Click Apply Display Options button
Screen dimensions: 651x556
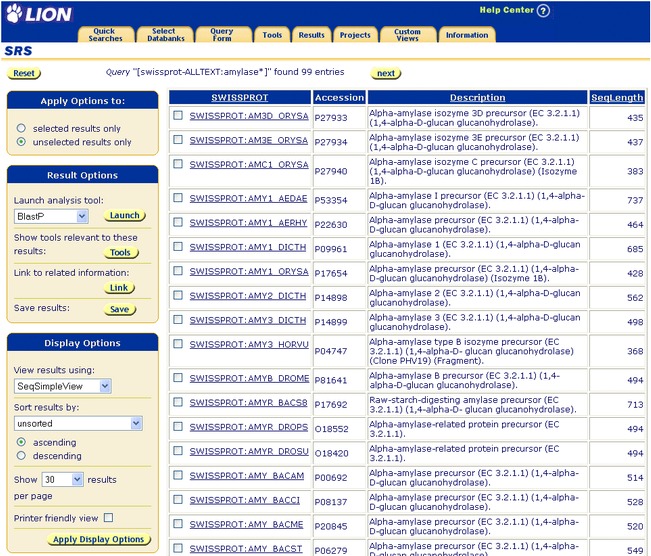tap(99, 539)
